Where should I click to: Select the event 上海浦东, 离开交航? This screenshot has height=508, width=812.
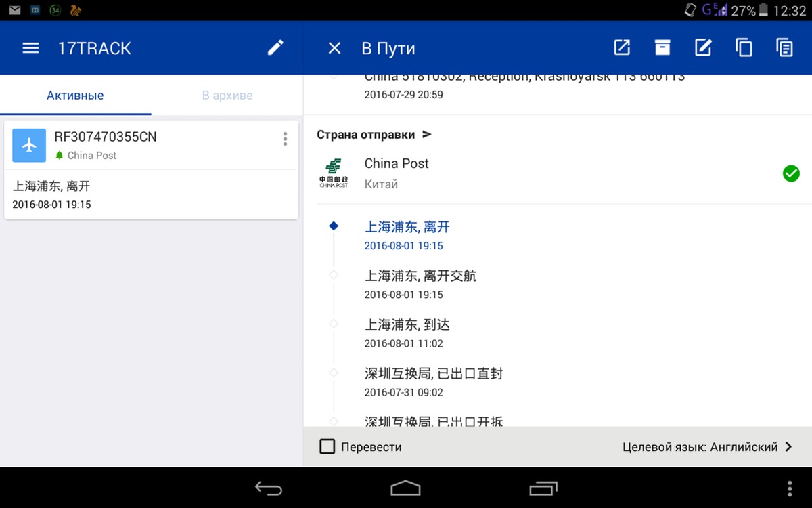[x=421, y=276]
